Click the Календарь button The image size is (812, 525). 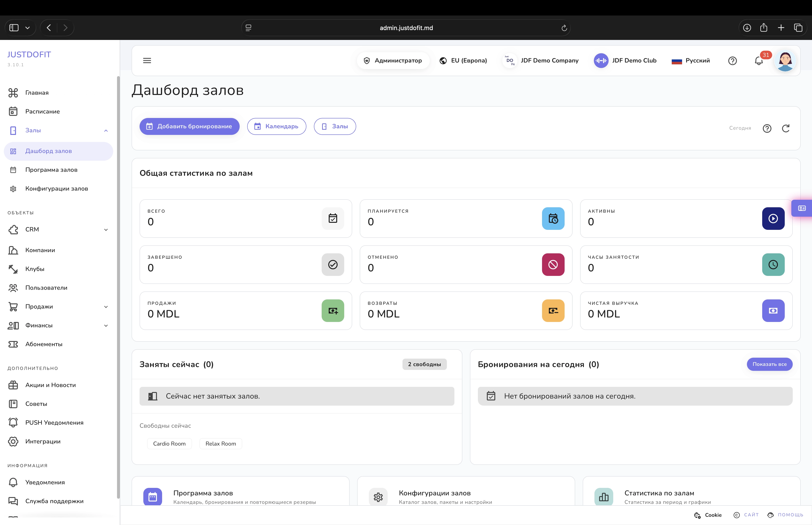(x=277, y=126)
